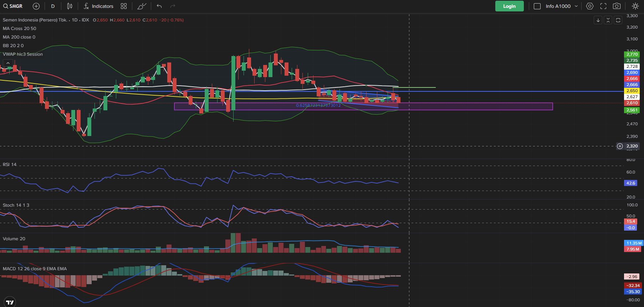
Task: Take a chart snapshot with camera
Action: (617, 6)
